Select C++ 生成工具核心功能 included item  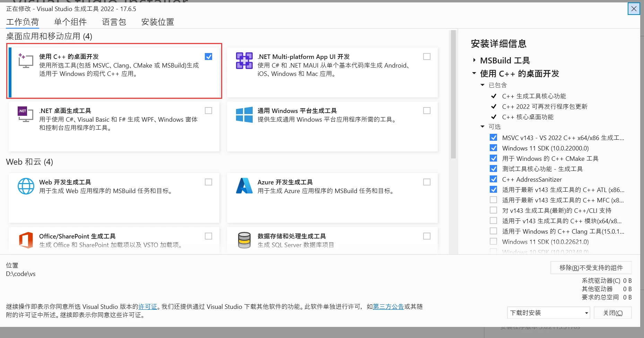tap(534, 96)
